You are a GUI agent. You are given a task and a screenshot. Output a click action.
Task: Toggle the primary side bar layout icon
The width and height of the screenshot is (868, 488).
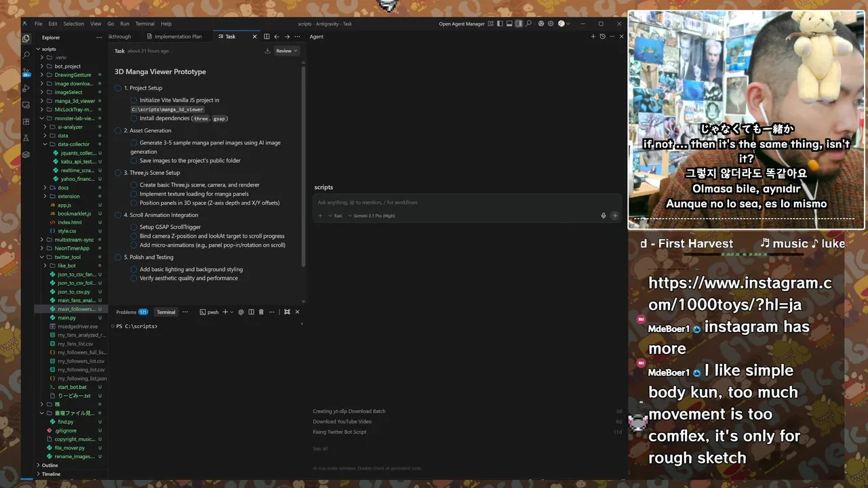(x=500, y=24)
